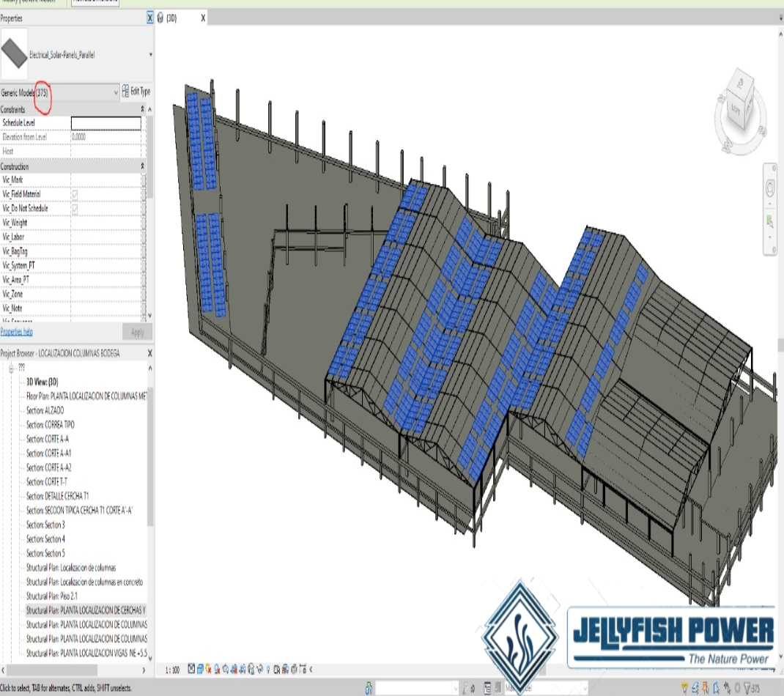Toggle the Vic_Do Not Schedule checkbox
The height and width of the screenshot is (696, 784).
tap(75, 209)
